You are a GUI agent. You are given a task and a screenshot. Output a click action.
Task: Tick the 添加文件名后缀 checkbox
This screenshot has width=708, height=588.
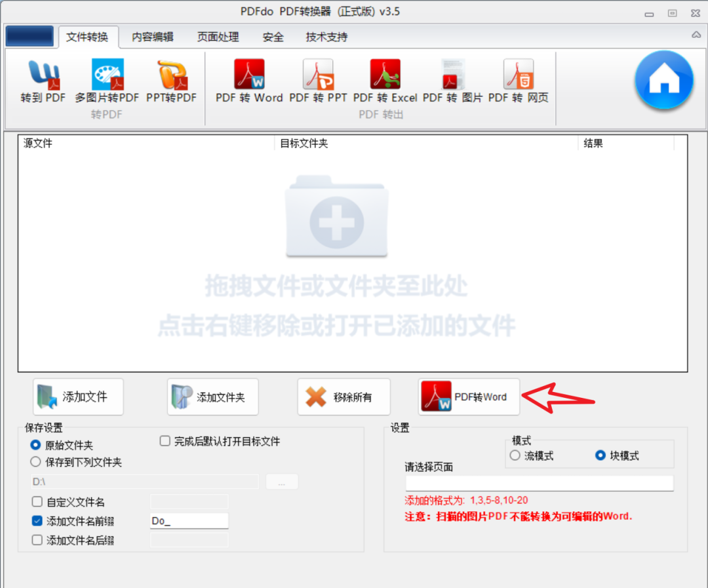click(x=37, y=539)
